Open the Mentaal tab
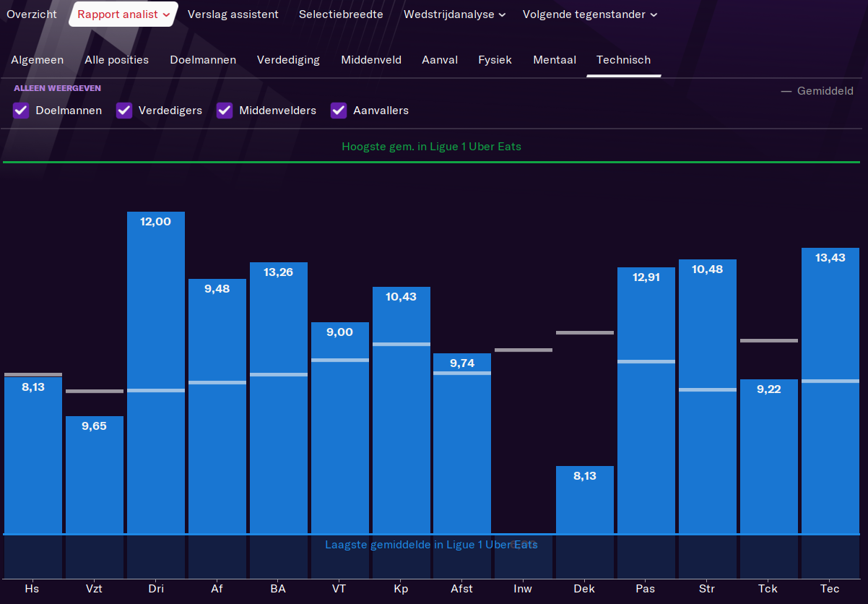Viewport: 868px width, 604px height. [x=555, y=60]
